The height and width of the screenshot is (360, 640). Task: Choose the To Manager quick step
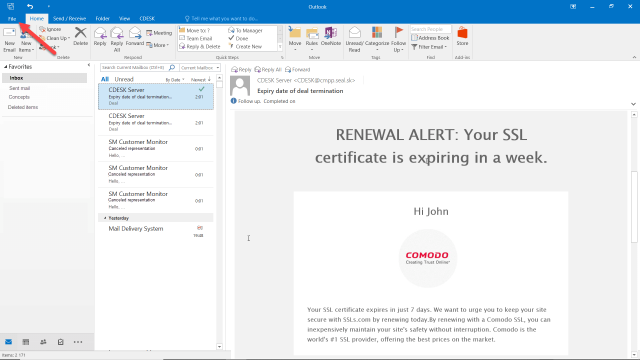(245, 31)
